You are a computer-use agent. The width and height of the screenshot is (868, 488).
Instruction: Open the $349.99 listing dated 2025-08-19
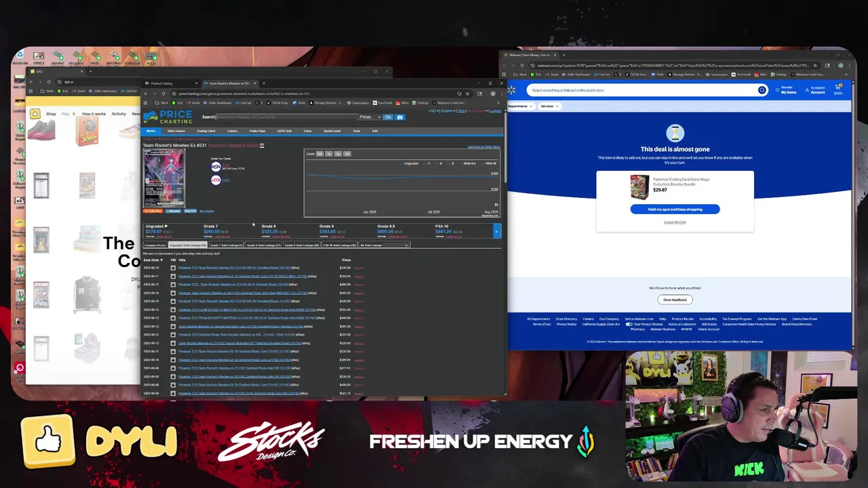[x=234, y=268]
